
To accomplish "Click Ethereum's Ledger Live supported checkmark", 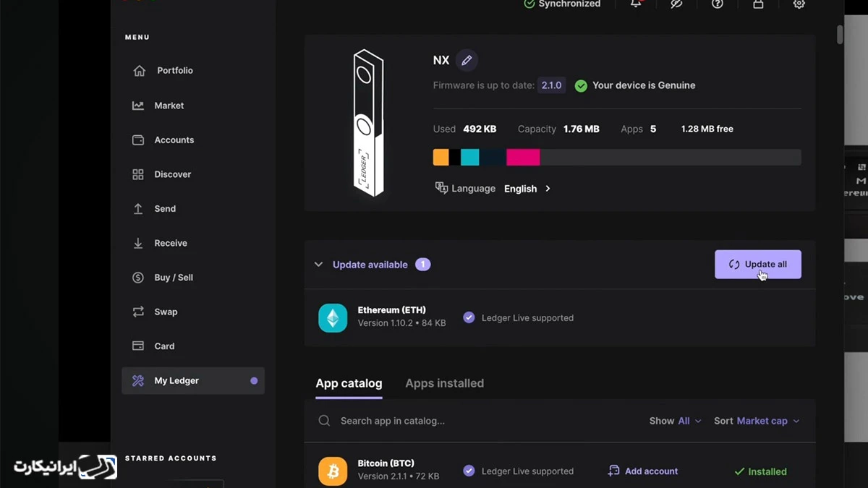I will pos(469,317).
